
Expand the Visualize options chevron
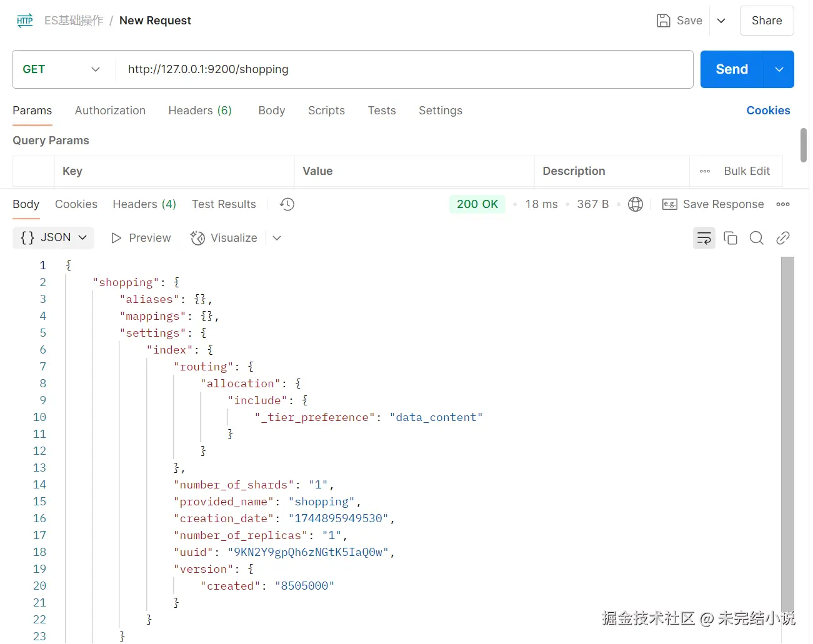277,238
